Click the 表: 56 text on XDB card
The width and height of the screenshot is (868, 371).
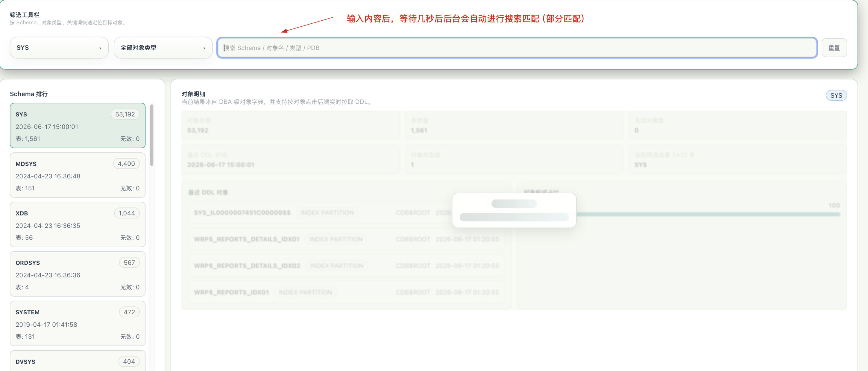coord(24,238)
